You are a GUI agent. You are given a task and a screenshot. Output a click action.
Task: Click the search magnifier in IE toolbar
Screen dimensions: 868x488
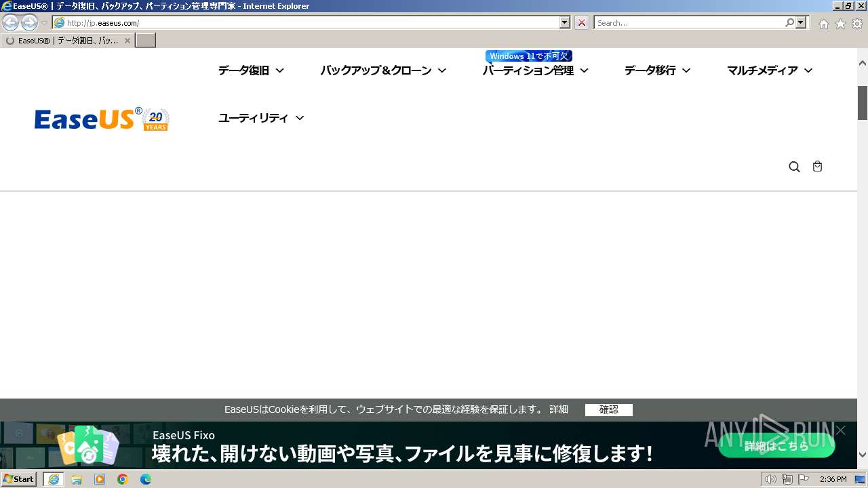[x=789, y=23]
